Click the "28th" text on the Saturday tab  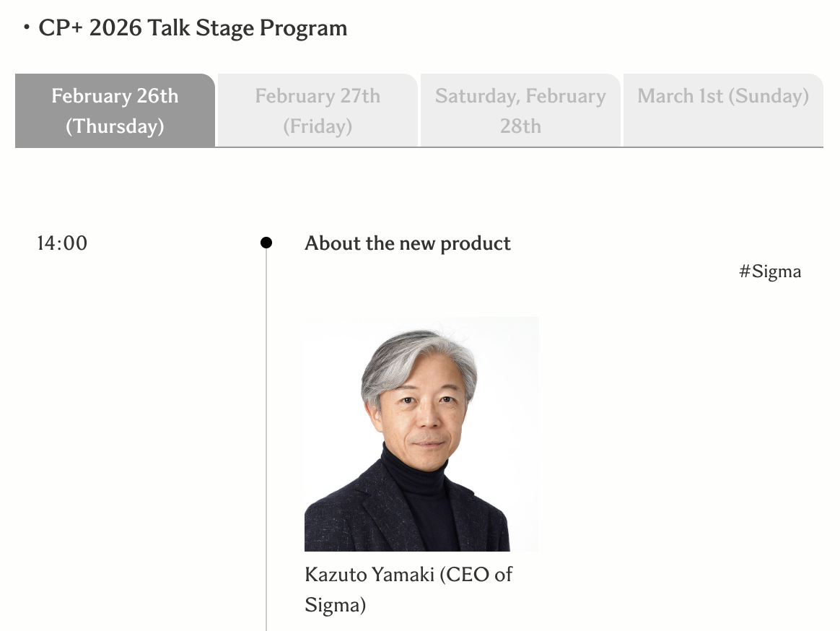tap(520, 126)
